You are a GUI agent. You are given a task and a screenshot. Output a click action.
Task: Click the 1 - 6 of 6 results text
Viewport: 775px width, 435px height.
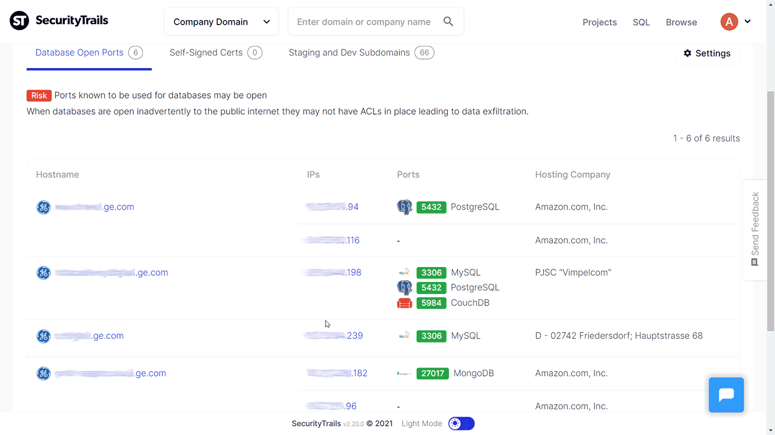click(706, 138)
